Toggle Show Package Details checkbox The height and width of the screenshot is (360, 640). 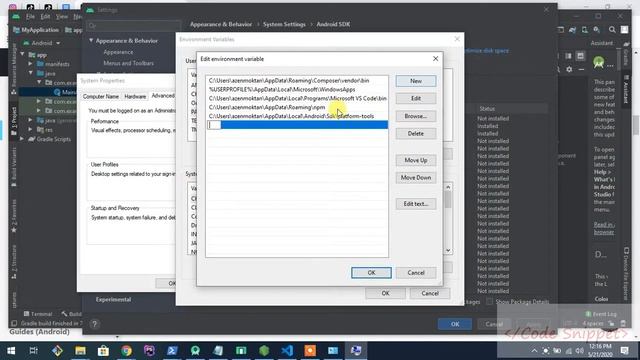tap(489, 302)
